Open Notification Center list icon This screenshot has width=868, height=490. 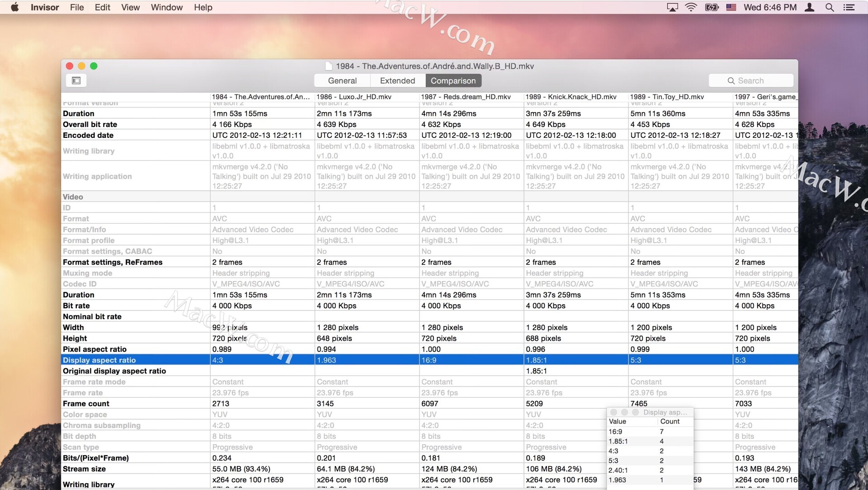(849, 7)
